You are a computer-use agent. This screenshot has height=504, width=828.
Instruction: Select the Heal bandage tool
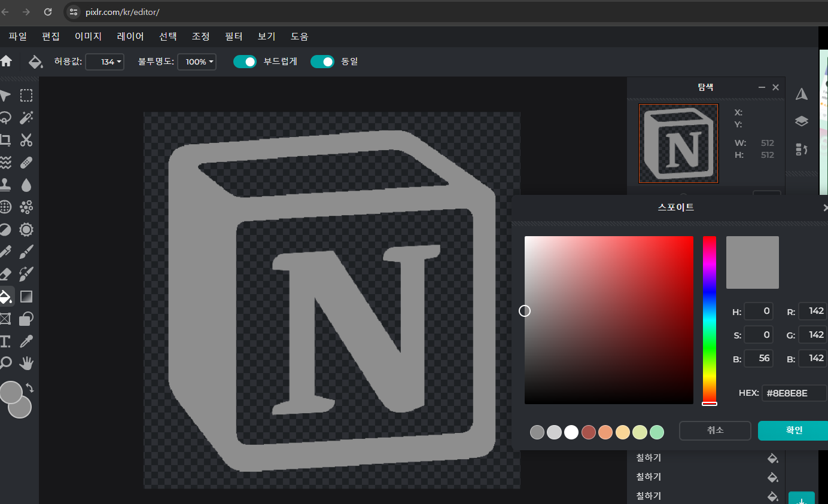point(26,162)
